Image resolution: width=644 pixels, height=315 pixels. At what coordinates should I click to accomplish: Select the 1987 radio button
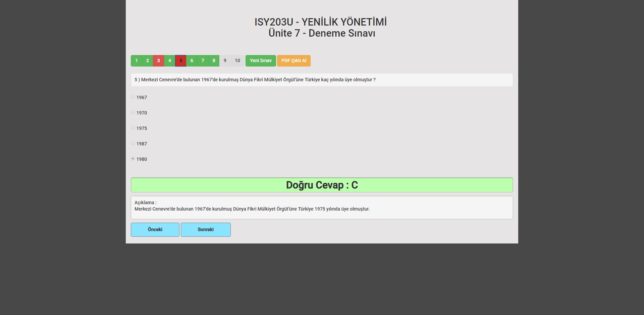click(133, 143)
